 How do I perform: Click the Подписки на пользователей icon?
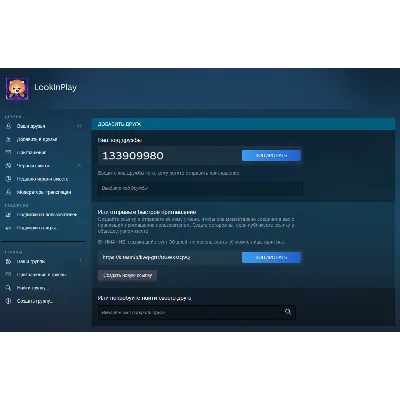[9, 215]
